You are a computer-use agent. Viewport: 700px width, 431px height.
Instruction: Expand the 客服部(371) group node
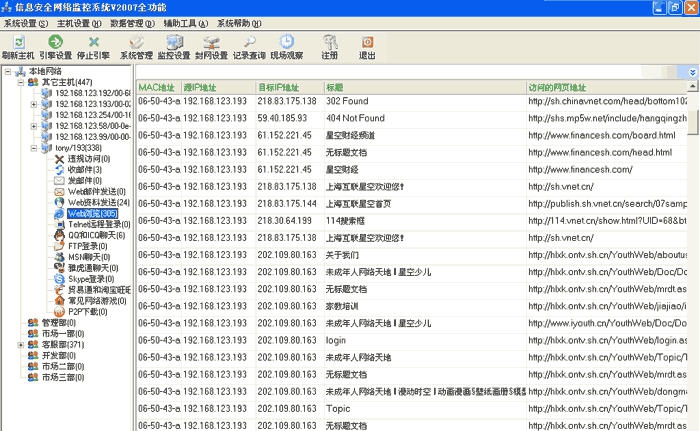(x=22, y=345)
